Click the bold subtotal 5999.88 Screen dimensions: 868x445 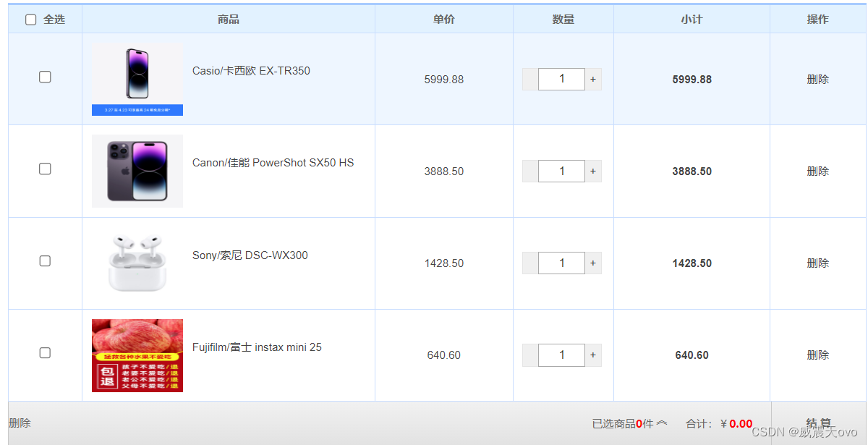pos(692,80)
